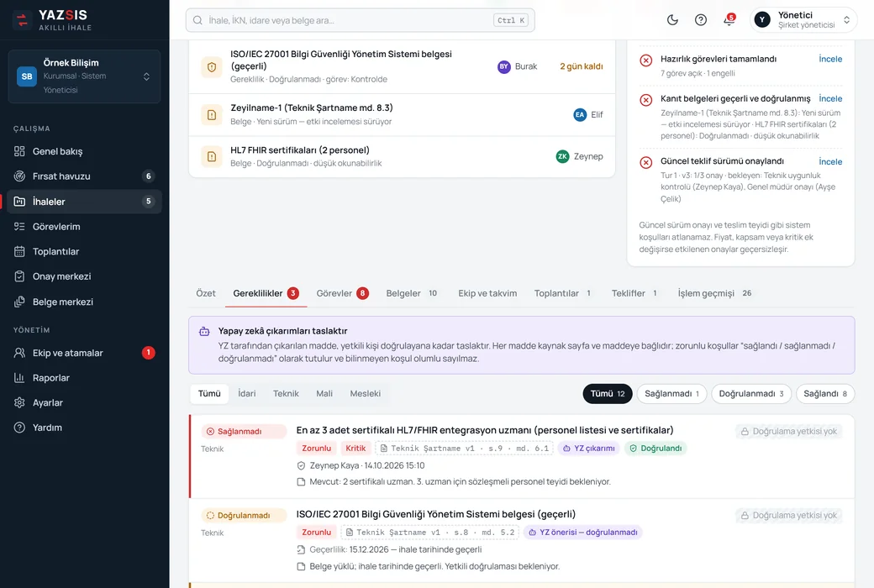Click the Ayarlar gear icon

click(19, 402)
